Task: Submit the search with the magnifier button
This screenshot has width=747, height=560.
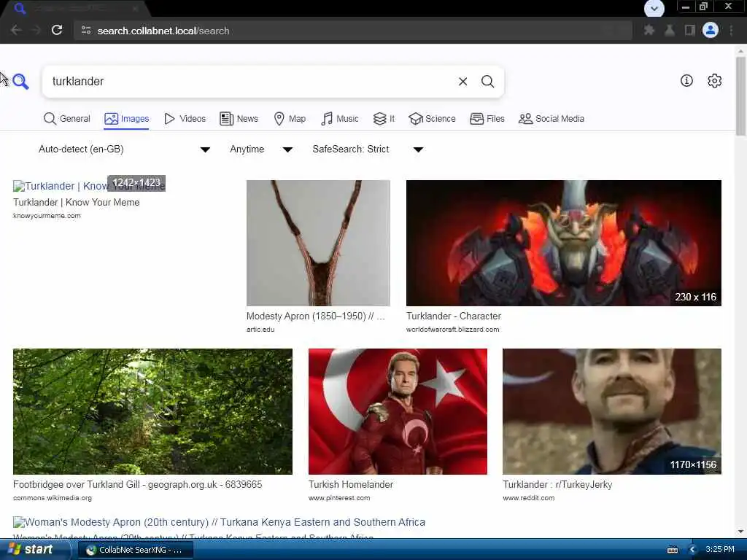Action: (487, 82)
